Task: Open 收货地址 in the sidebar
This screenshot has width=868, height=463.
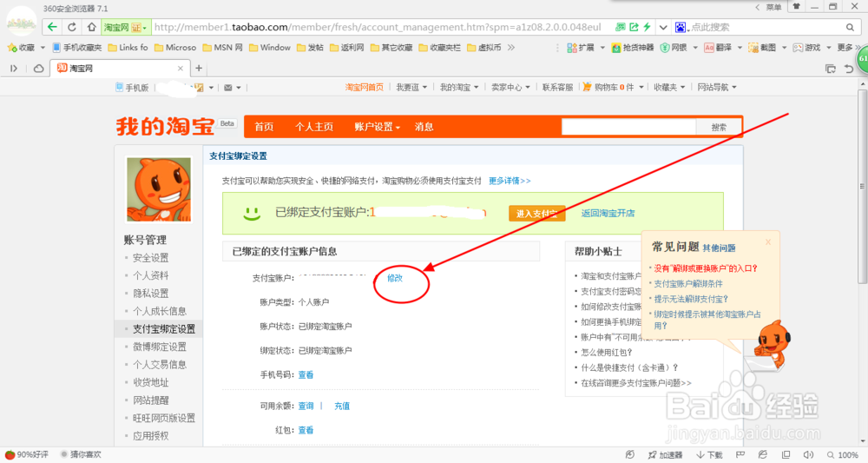Action: tap(150, 382)
